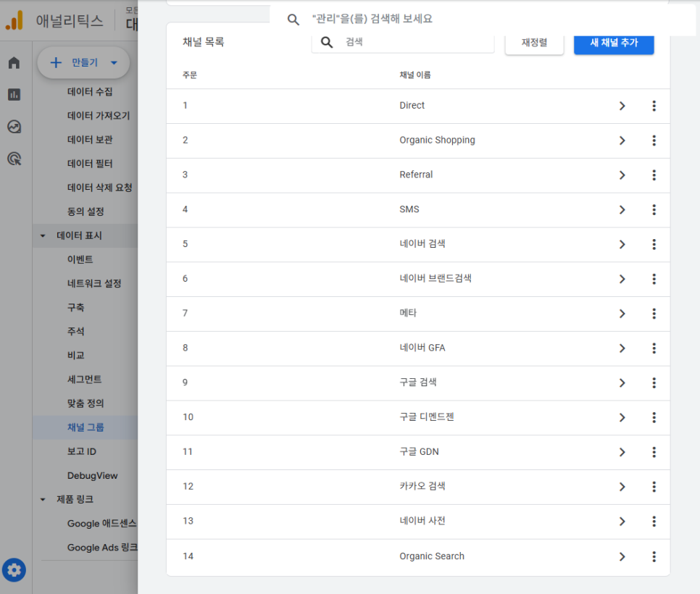Open more options for Organic Shopping channel

(x=654, y=141)
